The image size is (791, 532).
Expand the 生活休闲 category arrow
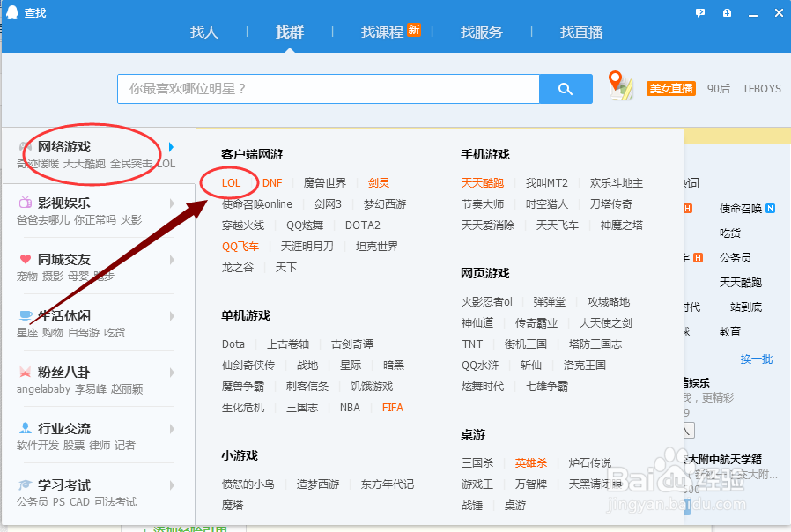coord(172,316)
